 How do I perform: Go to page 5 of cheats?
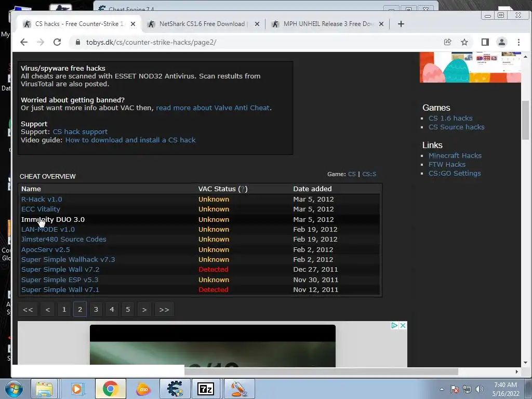pyautogui.click(x=128, y=310)
